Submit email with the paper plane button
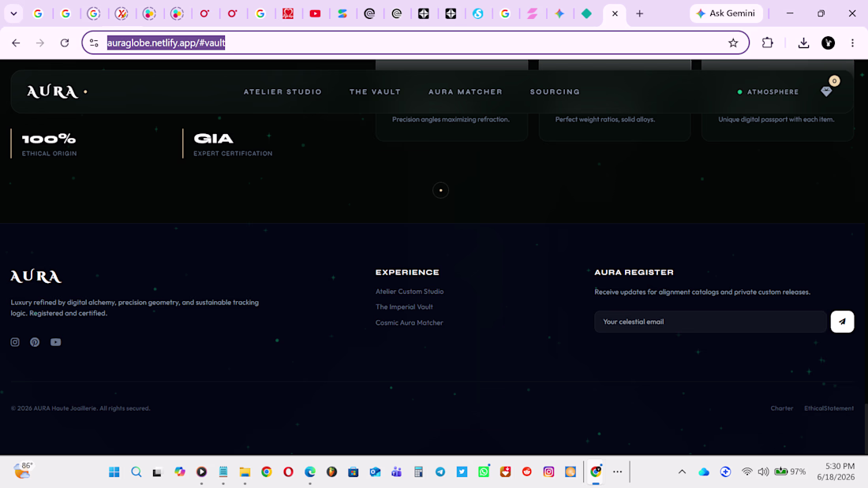868x488 pixels. [x=842, y=322]
